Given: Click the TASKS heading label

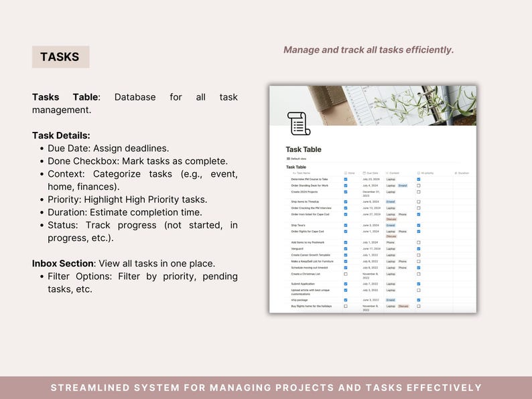Looking at the screenshot, I should [60, 57].
